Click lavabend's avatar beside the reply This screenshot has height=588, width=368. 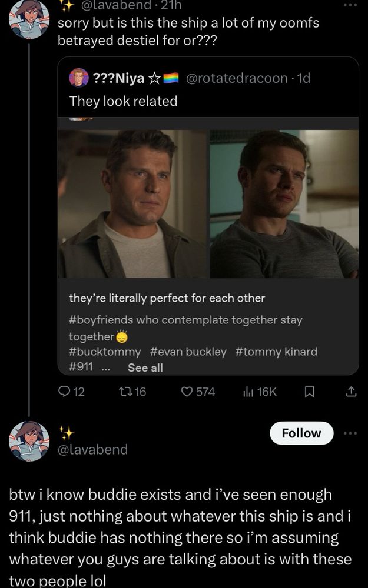pos(29,441)
